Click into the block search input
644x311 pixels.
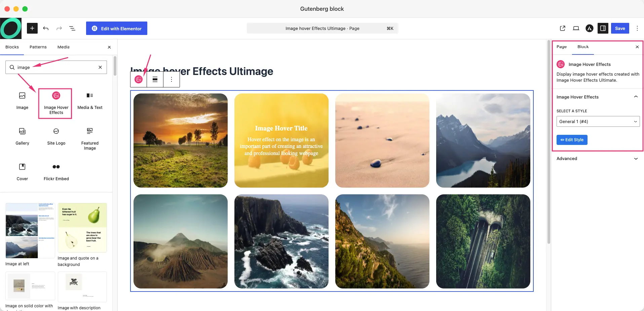coord(56,67)
